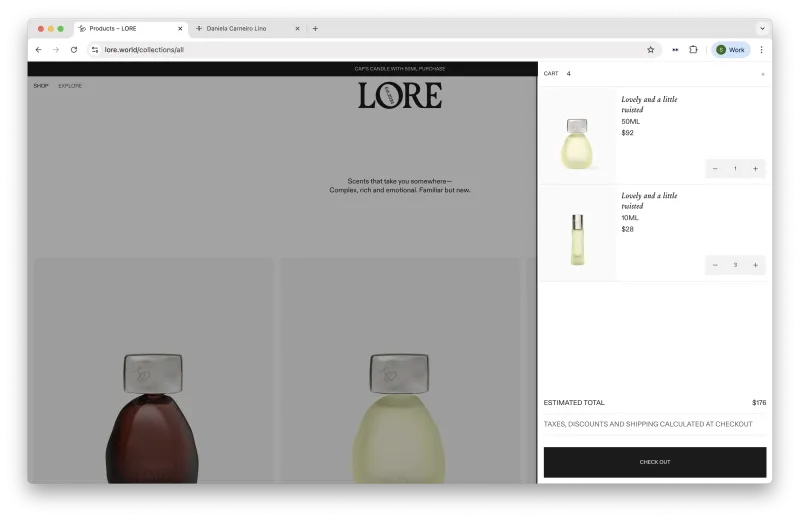
Task: Close the Products – LORE tab
Action: (x=180, y=29)
